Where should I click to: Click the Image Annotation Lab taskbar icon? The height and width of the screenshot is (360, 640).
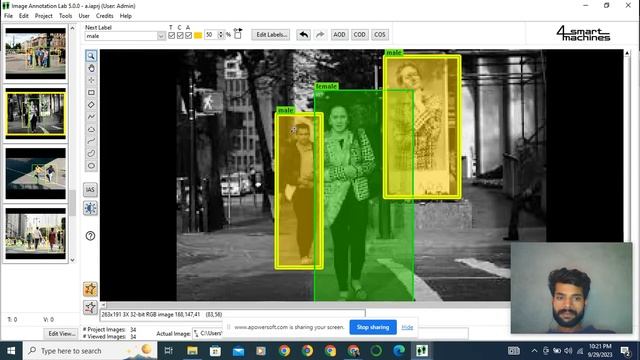pos(422,351)
